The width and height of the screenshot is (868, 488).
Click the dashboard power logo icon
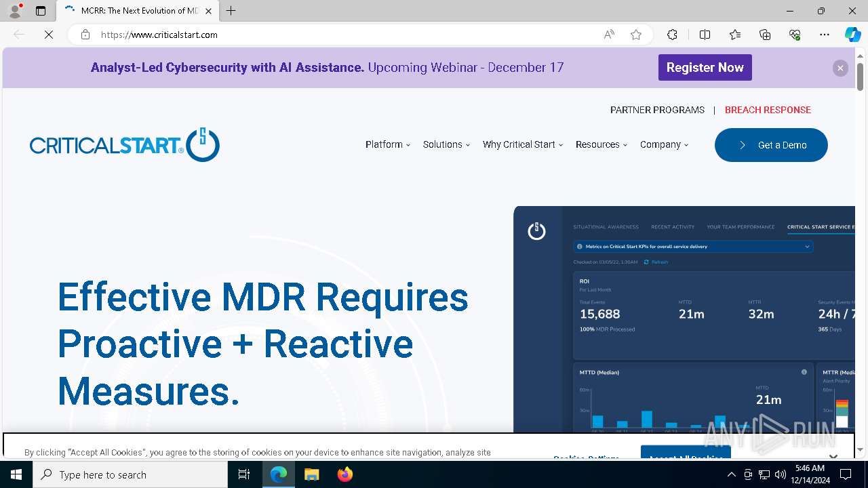536,231
